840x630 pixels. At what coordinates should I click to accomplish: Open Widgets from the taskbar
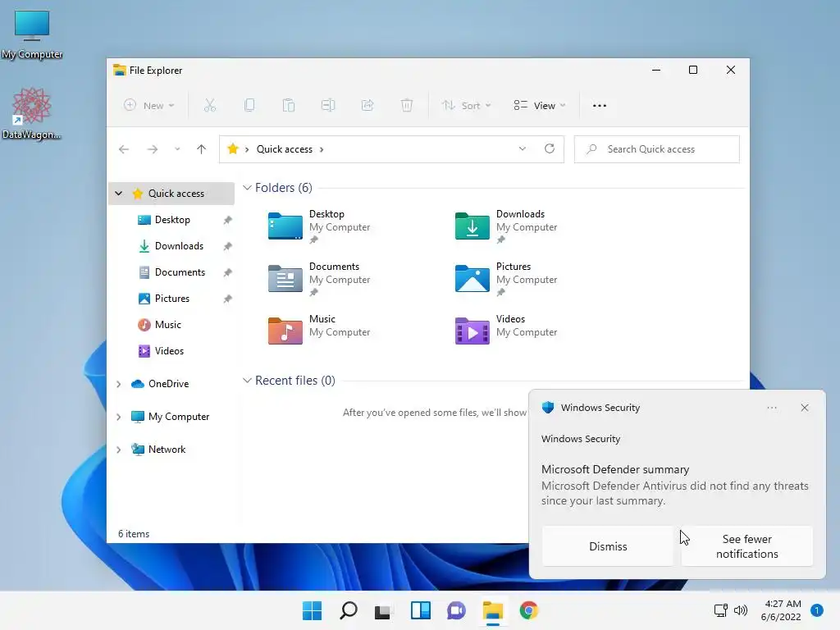click(421, 610)
